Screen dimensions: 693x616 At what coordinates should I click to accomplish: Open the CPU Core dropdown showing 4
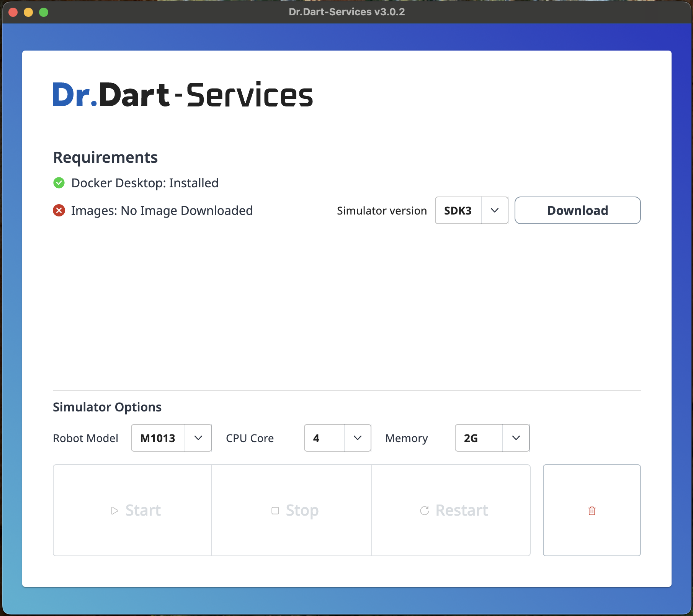tap(337, 438)
